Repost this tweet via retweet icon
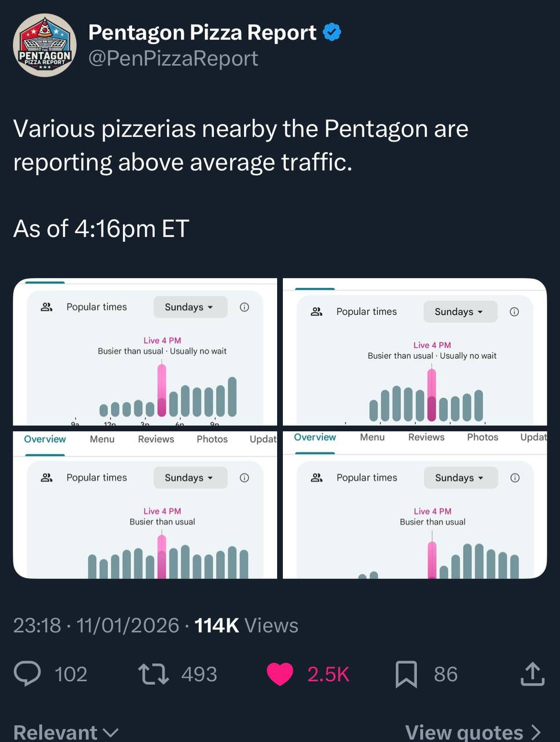 154,674
